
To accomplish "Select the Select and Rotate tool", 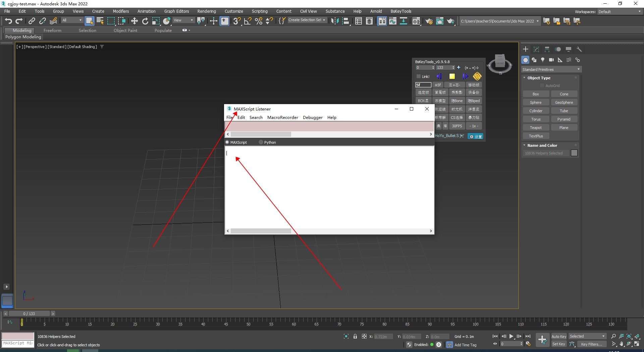I will click(145, 21).
